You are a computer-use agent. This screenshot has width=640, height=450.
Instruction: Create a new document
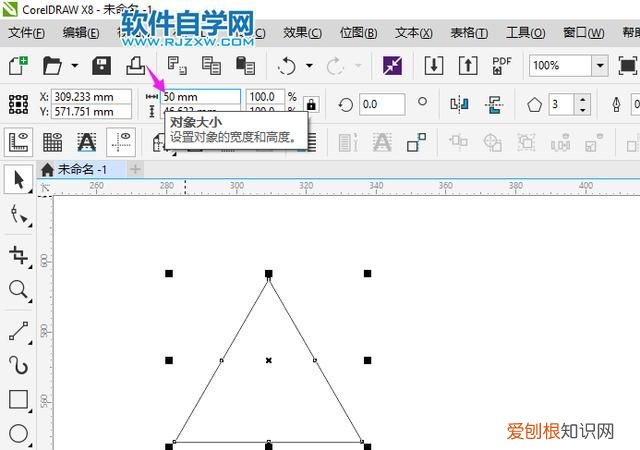pyautogui.click(x=18, y=65)
